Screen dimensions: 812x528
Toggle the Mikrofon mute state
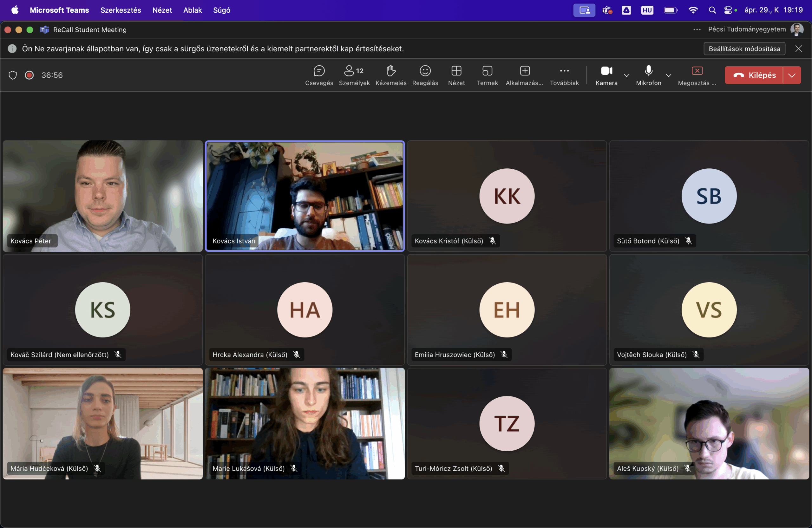[x=649, y=76]
